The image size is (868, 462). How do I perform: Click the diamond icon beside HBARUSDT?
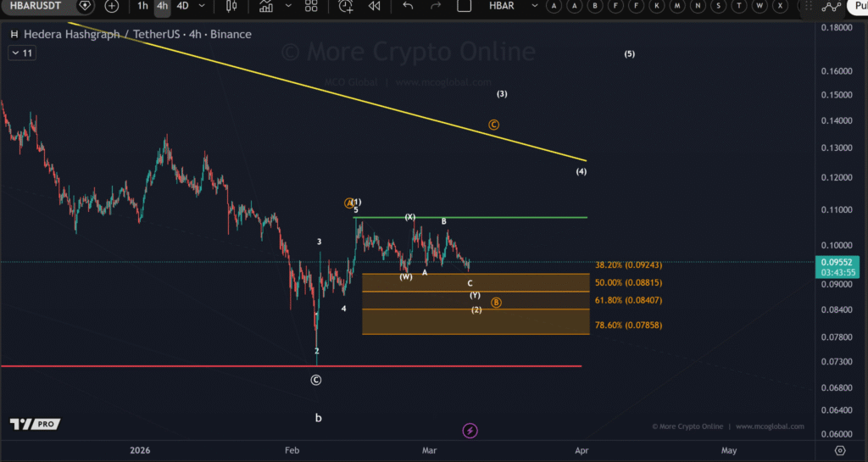click(x=85, y=6)
